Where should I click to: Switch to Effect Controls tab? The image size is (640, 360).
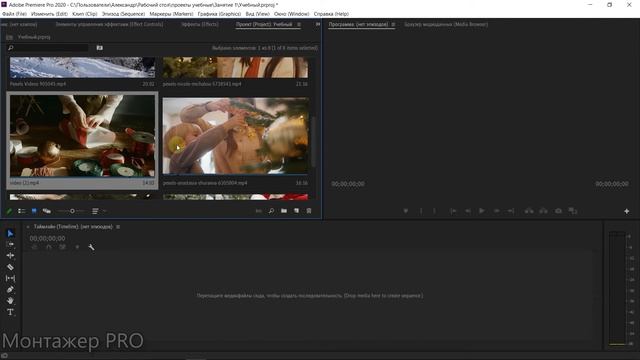coord(109,24)
